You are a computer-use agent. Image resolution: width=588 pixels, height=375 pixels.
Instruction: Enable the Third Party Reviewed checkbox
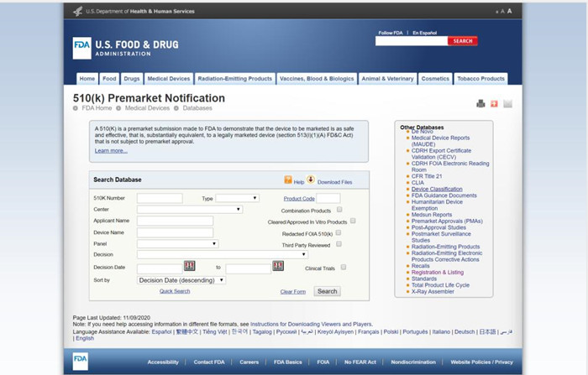[339, 243]
